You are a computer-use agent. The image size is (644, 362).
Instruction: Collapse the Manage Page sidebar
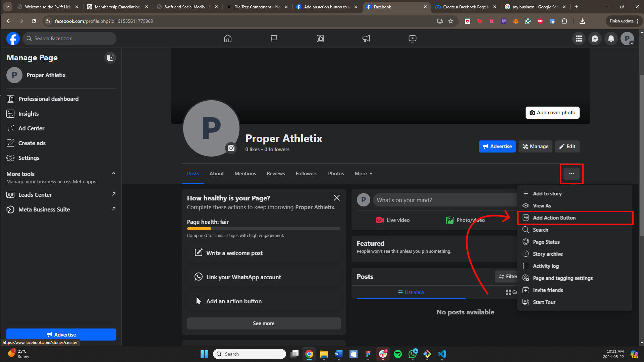point(110,58)
